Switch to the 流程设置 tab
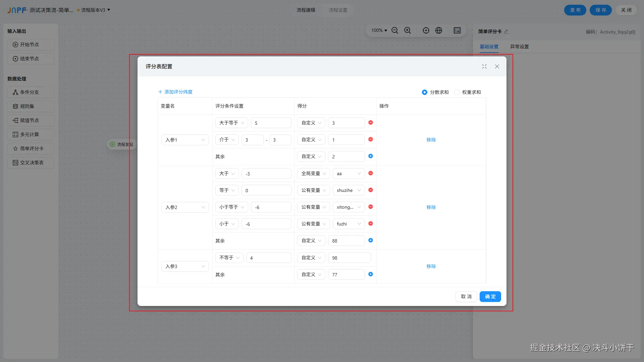This screenshot has width=644, height=362. point(338,10)
